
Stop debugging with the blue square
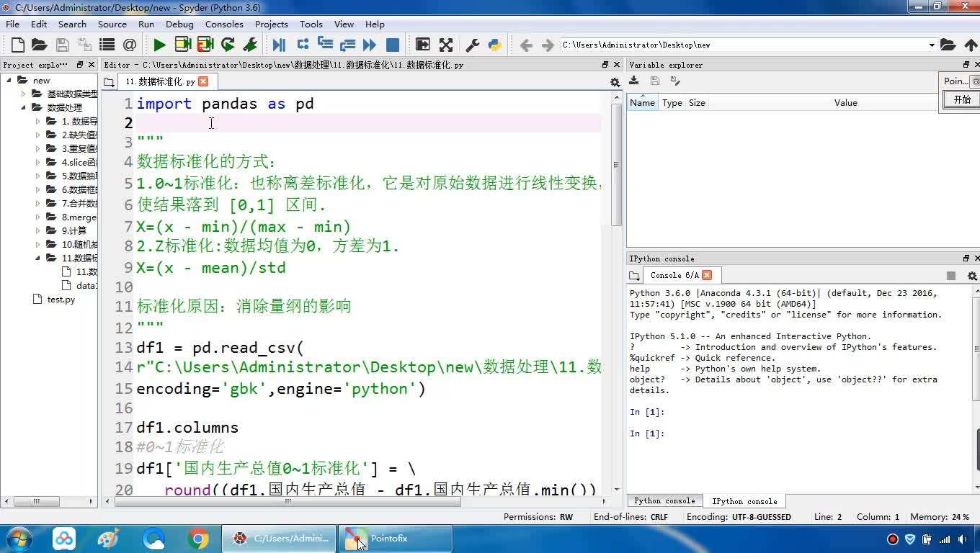[x=393, y=45]
